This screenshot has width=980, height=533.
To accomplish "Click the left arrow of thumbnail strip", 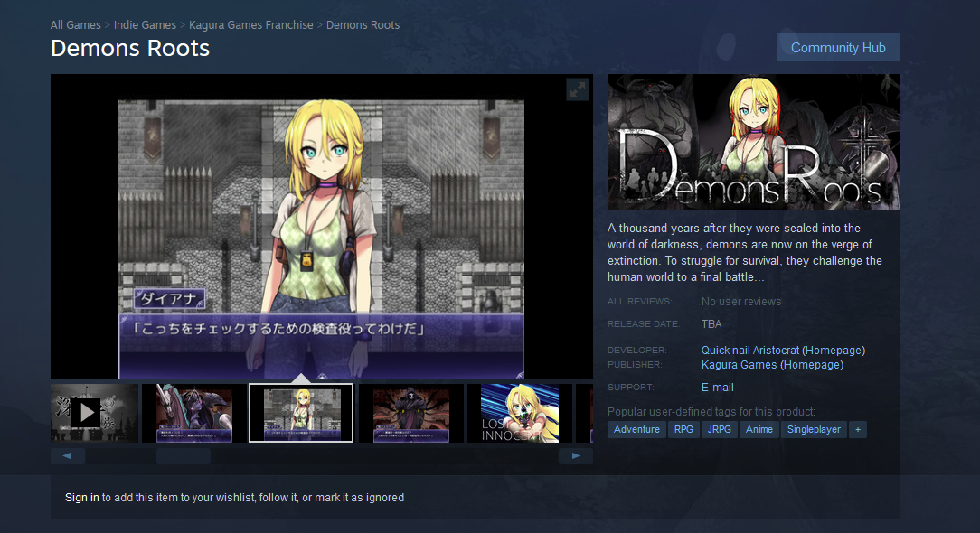I will [68, 456].
